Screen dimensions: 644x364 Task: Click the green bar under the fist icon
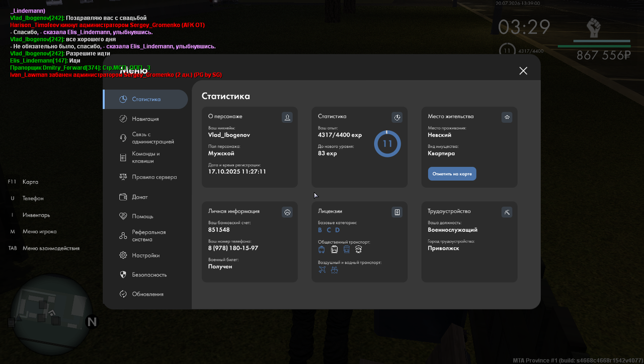594,46
